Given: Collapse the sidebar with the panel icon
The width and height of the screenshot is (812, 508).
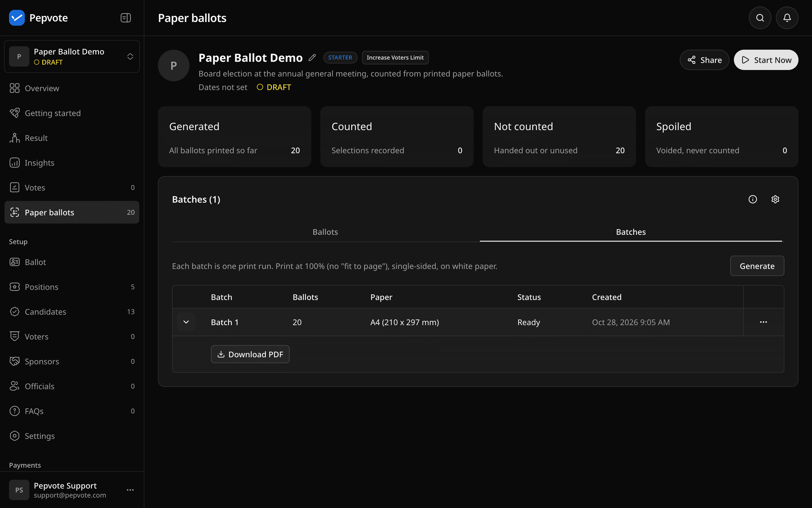Looking at the screenshot, I should (x=125, y=18).
